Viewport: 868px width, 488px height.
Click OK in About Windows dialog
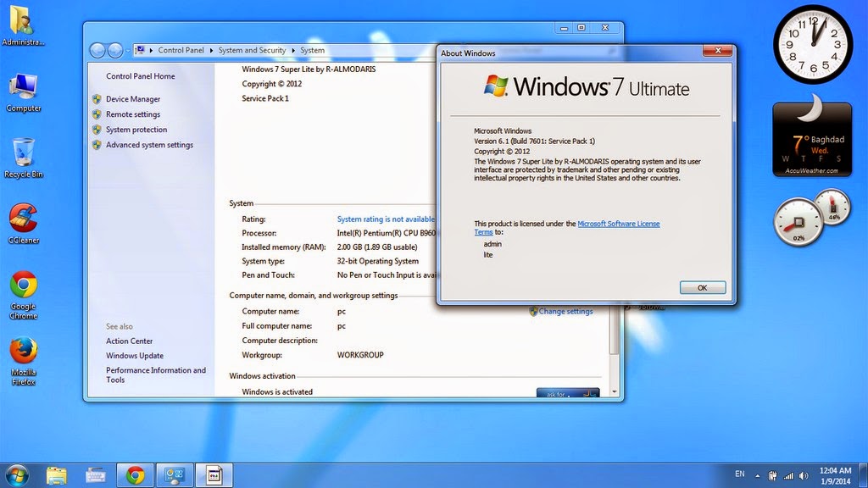(x=703, y=288)
